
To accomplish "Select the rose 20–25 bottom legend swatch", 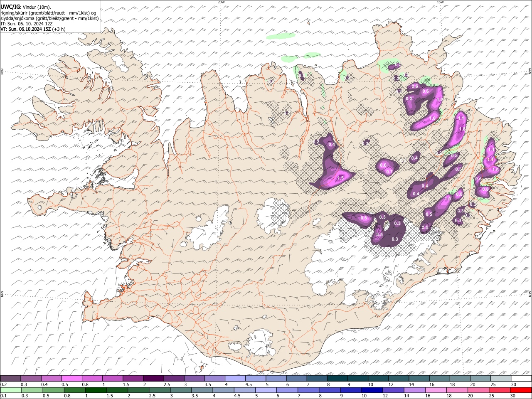I will (478, 390).
